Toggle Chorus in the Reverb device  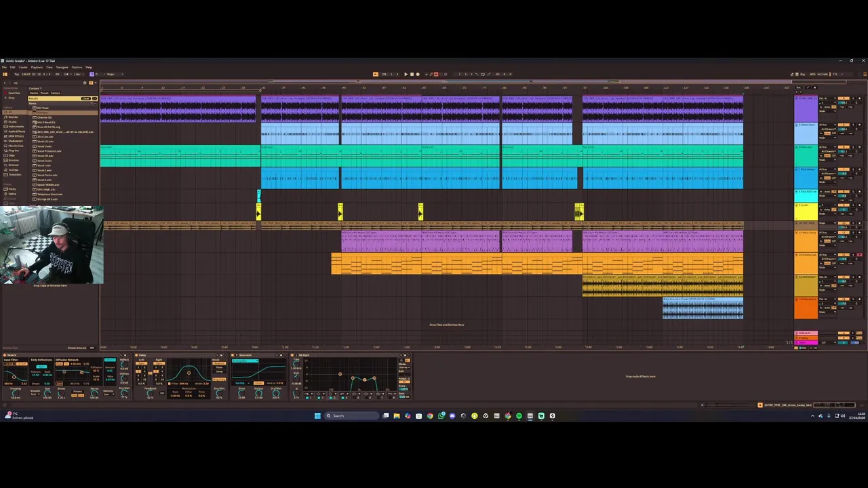110,360
